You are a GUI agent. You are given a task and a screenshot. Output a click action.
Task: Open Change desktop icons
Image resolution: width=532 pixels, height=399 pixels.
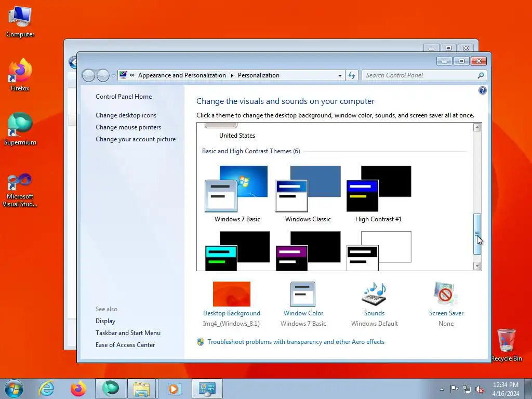[126, 115]
